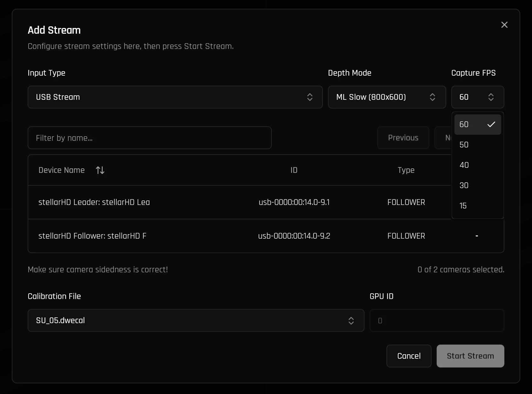Click the Depth Mode chevron icon
Screen dimensions: 532x394
tap(433, 97)
